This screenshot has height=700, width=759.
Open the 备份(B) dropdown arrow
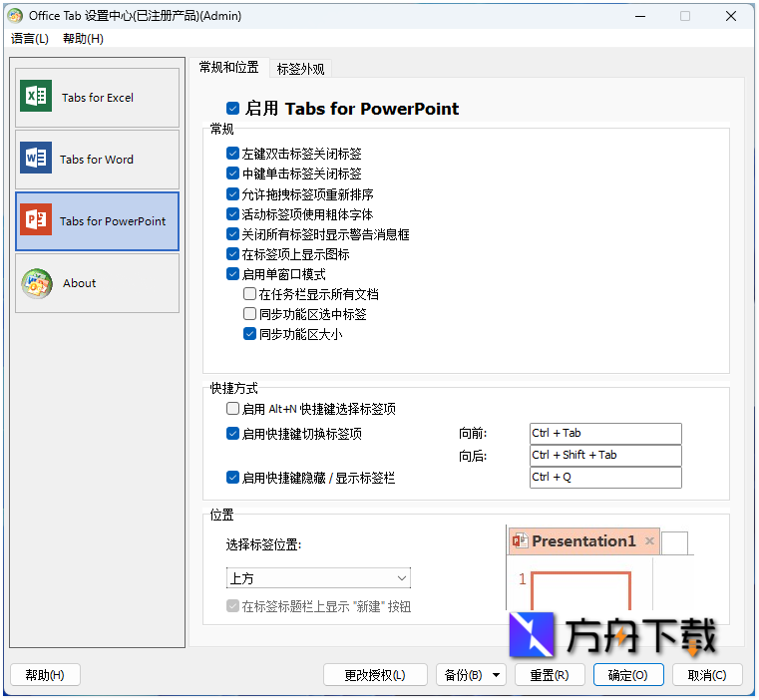tap(496, 675)
